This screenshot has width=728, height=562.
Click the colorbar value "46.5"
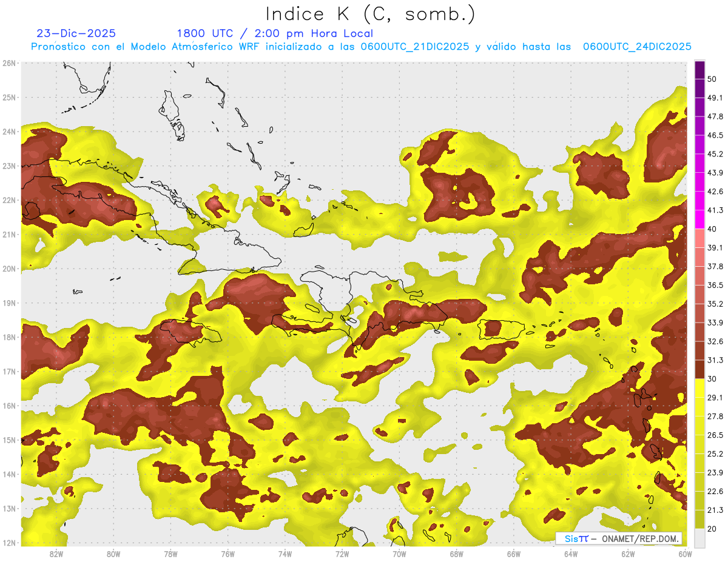[715, 135]
